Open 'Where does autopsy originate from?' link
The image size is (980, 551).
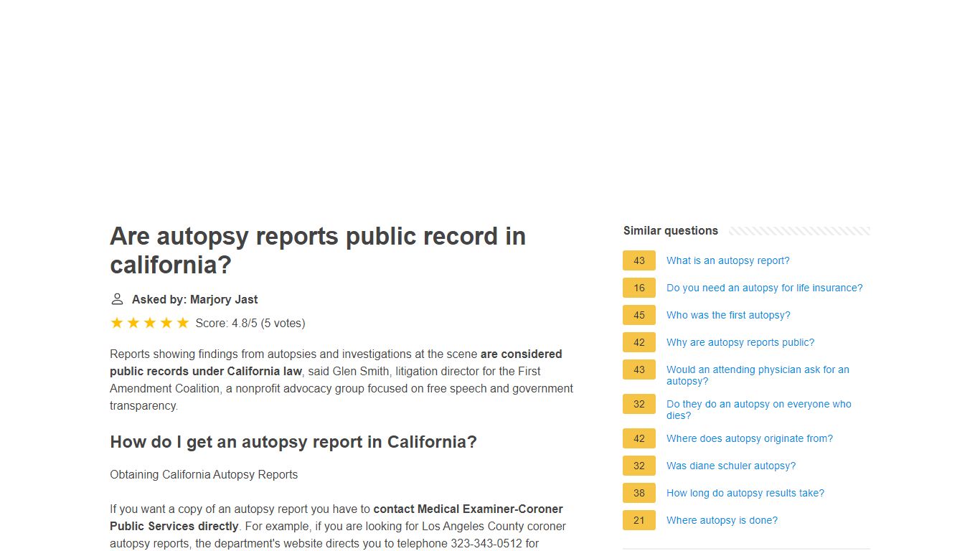tap(750, 438)
